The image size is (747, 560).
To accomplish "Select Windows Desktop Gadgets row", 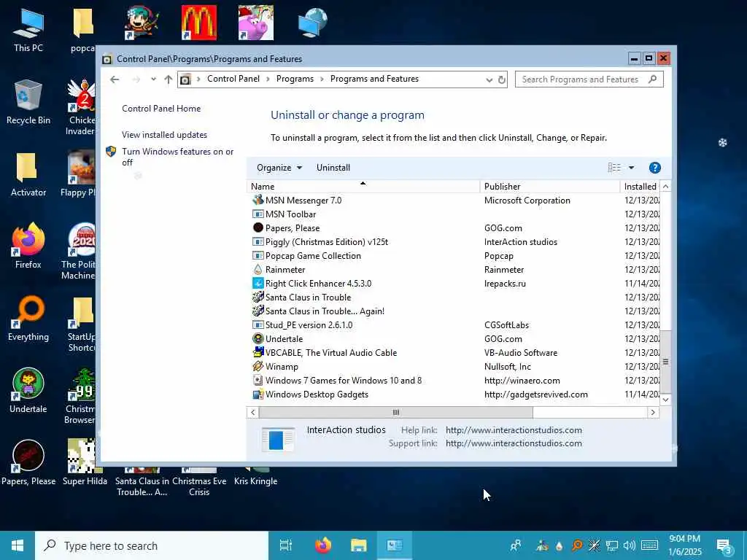I will 453,394.
